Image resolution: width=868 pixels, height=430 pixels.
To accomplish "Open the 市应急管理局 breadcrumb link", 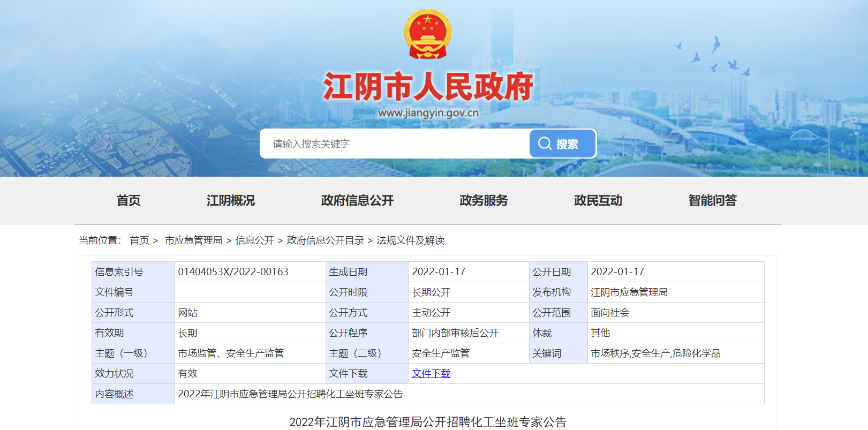I will [193, 240].
